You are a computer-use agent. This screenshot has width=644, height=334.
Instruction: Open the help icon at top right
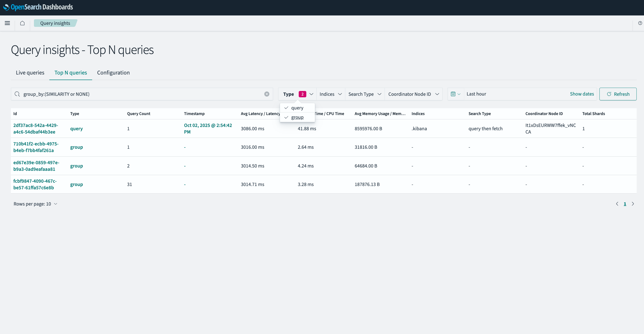point(641,23)
